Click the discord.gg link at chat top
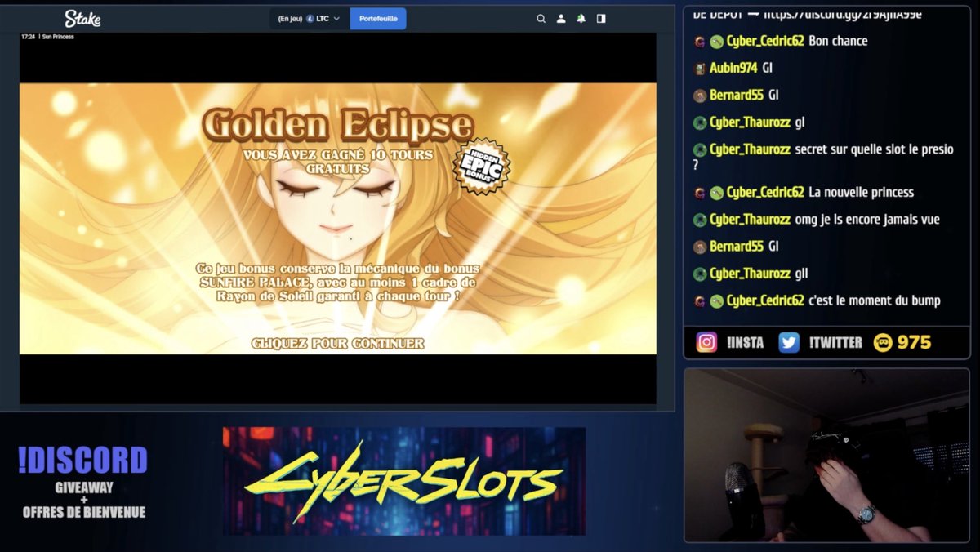This screenshot has width=980, height=552. 843,15
